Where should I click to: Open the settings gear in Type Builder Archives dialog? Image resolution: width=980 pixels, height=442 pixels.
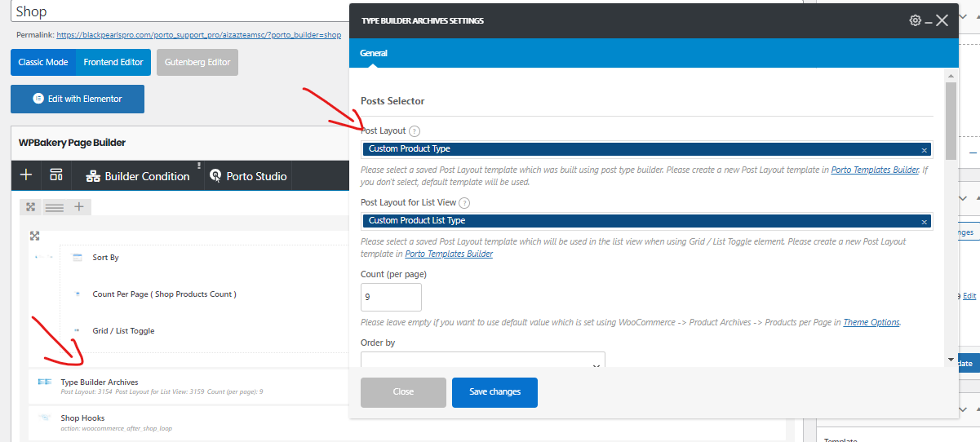[915, 20]
